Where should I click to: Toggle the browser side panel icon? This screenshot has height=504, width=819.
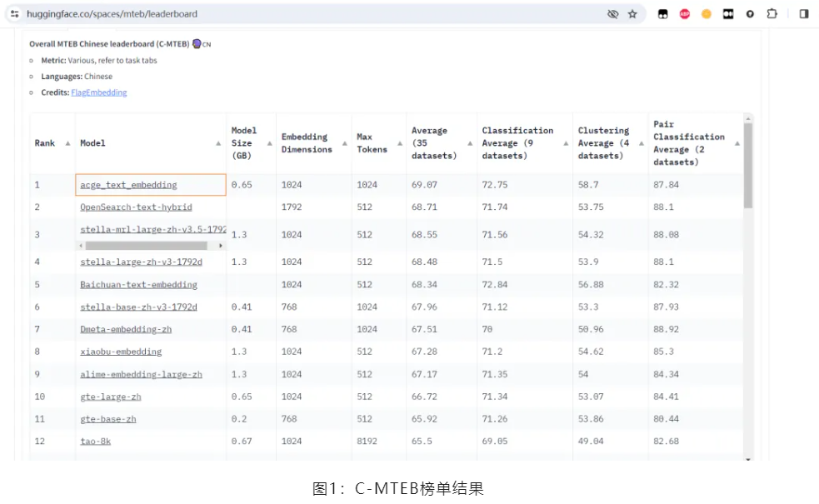pyautogui.click(x=804, y=14)
